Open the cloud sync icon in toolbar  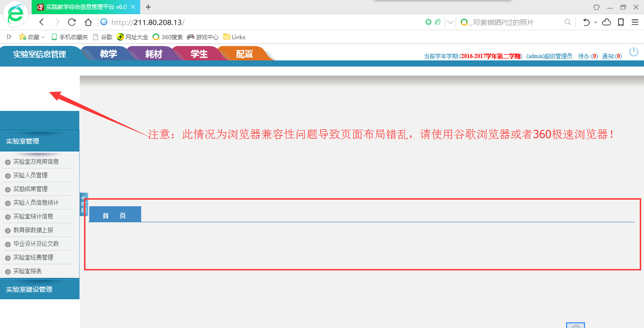click(607, 22)
